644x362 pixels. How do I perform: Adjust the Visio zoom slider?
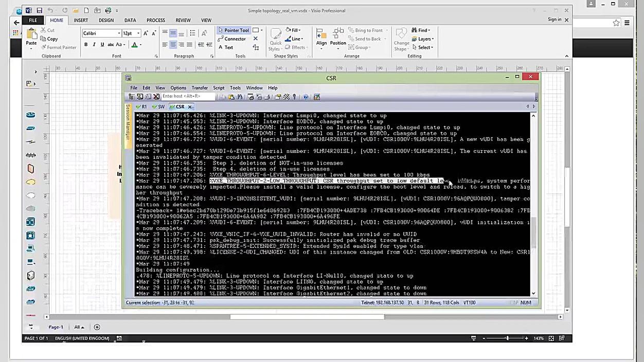coord(507,338)
